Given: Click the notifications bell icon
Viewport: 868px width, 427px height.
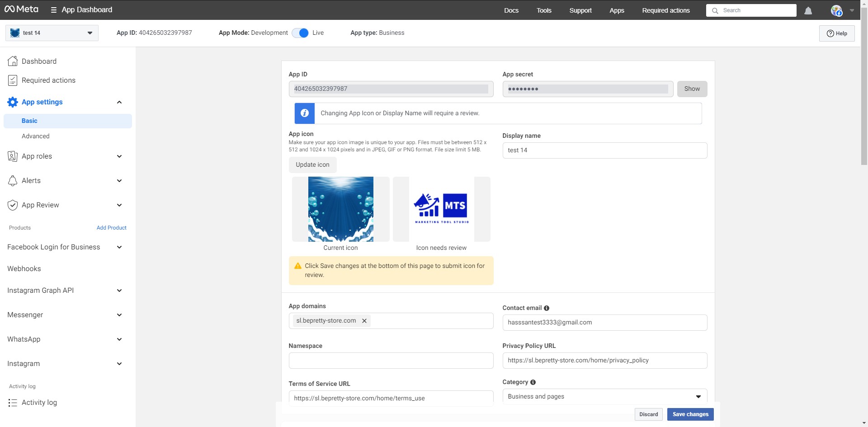Looking at the screenshot, I should point(808,10).
